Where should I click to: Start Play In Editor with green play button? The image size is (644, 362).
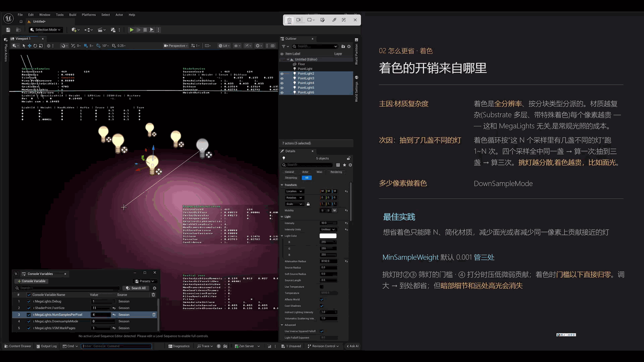131,30
